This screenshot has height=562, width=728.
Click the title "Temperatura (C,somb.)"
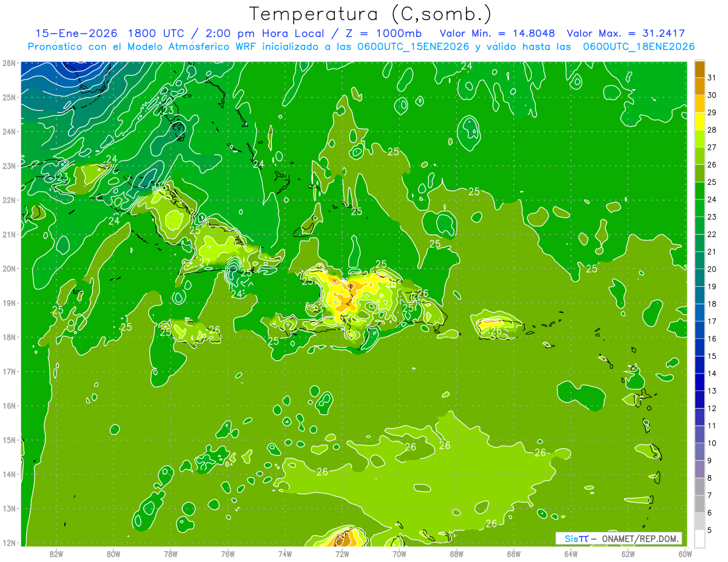coord(371,15)
